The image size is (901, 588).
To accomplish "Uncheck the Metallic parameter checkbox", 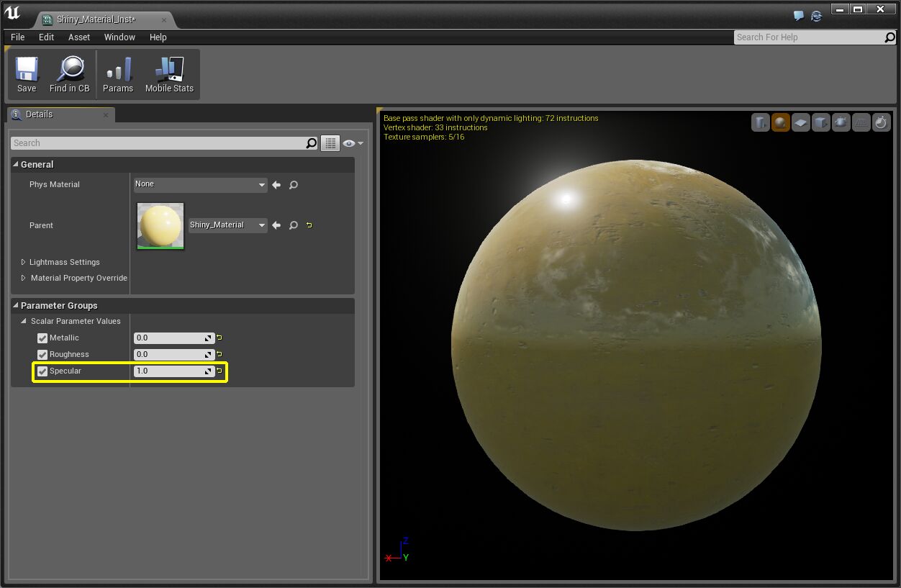I will [42, 338].
